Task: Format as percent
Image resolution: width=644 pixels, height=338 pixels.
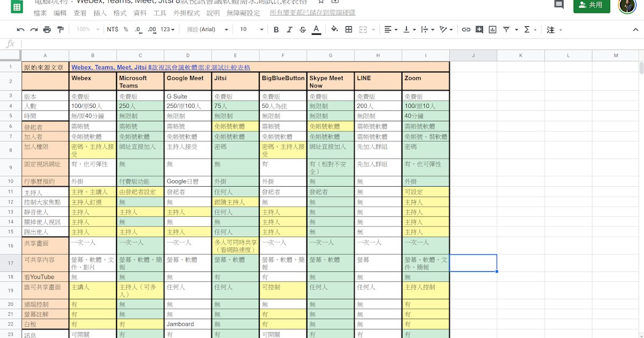Action: (126, 30)
